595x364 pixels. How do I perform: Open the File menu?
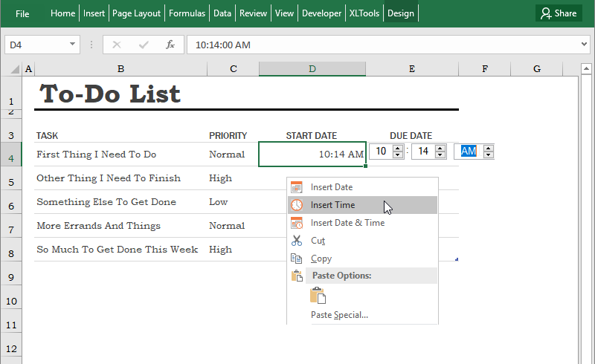(22, 13)
